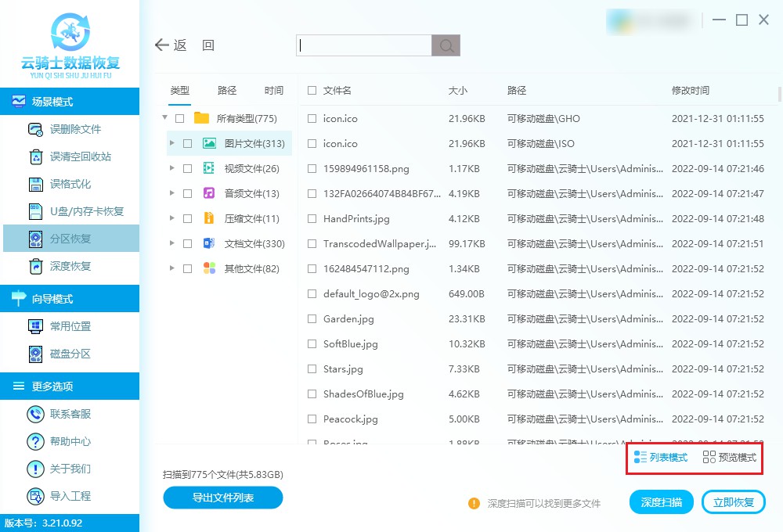Viewport: 783px width, 532px height.
Task: Click the 误删除文件 icon in sidebar
Action: click(x=35, y=130)
